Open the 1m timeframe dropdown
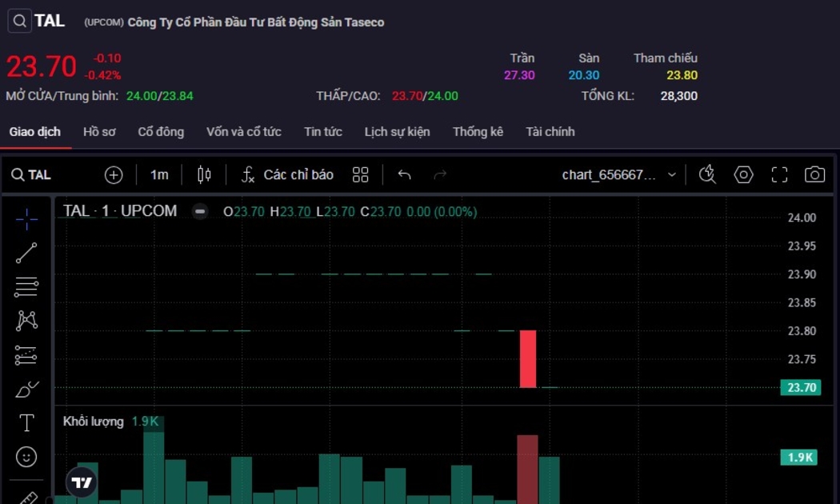Image resolution: width=840 pixels, height=504 pixels. click(159, 174)
